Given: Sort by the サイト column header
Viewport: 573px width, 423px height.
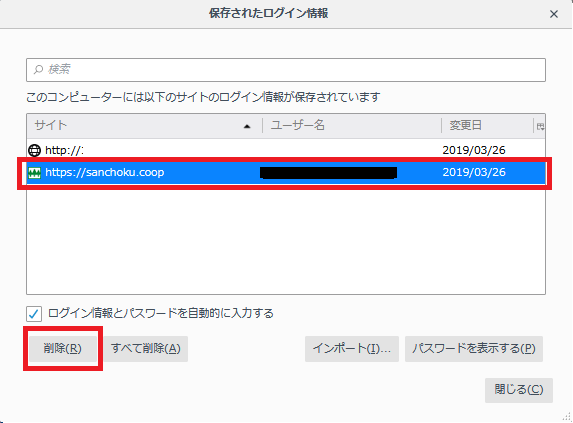Looking at the screenshot, I should click(144, 126).
